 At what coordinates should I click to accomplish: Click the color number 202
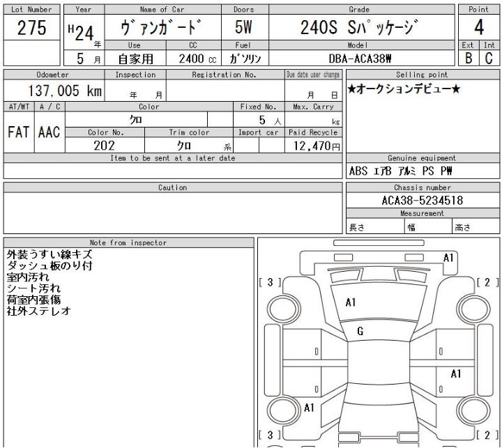[105, 146]
